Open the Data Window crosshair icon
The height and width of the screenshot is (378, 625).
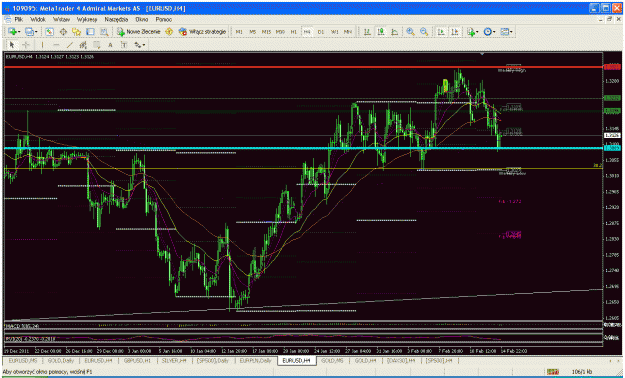pos(63,32)
